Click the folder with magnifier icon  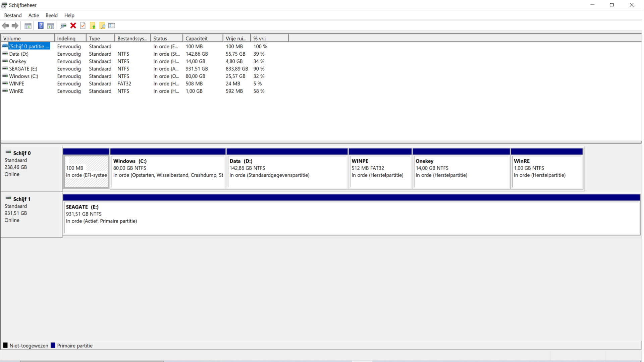click(x=102, y=25)
